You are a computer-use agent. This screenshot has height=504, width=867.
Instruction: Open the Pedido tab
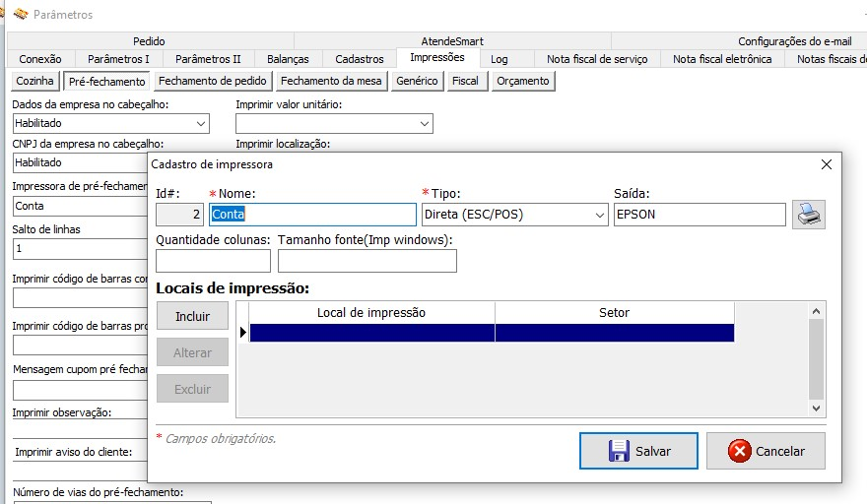click(x=149, y=41)
